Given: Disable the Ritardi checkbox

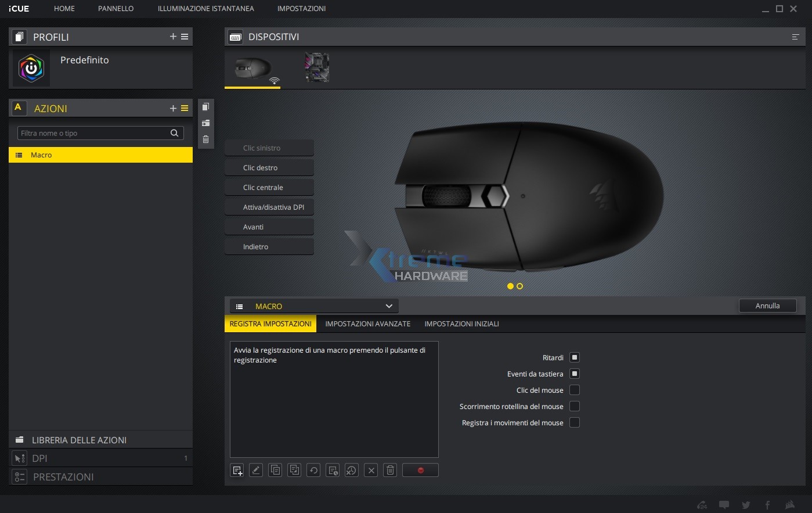Looking at the screenshot, I should pos(575,357).
